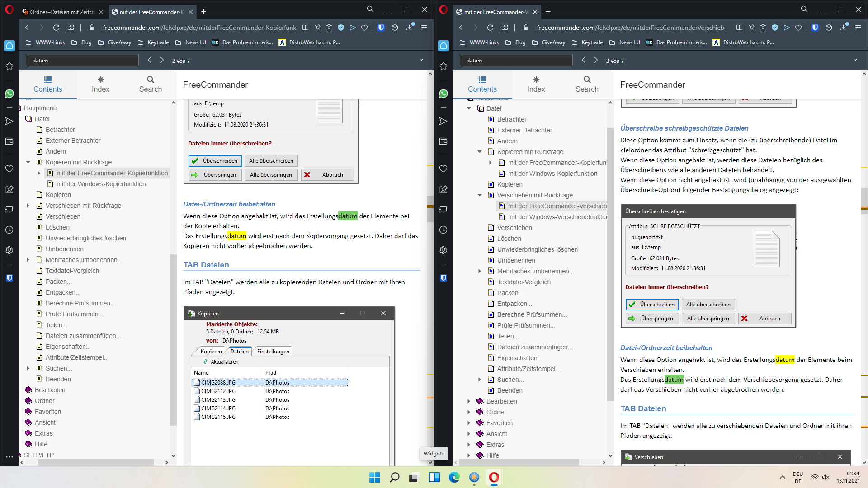Open Löschen topic in left contents tree
The width and height of the screenshot is (868, 488).
(57, 227)
